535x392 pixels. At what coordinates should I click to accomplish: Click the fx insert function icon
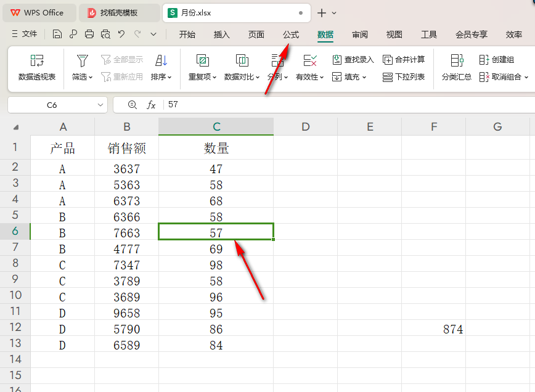(151, 105)
